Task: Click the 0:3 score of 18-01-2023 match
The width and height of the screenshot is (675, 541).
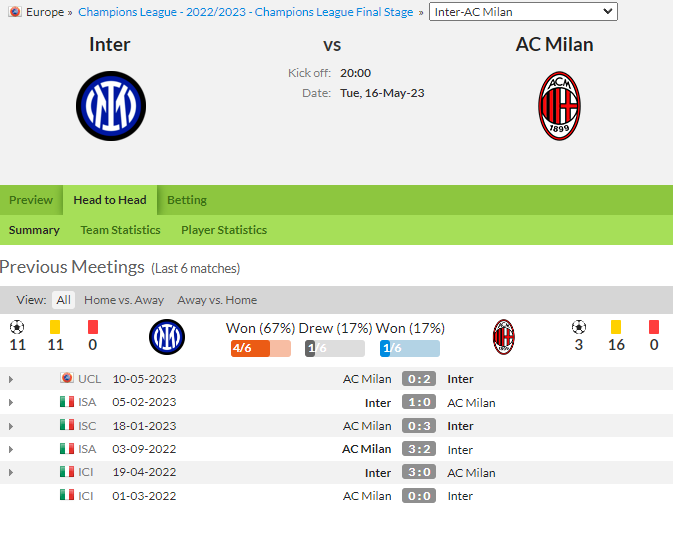Action: point(419,426)
